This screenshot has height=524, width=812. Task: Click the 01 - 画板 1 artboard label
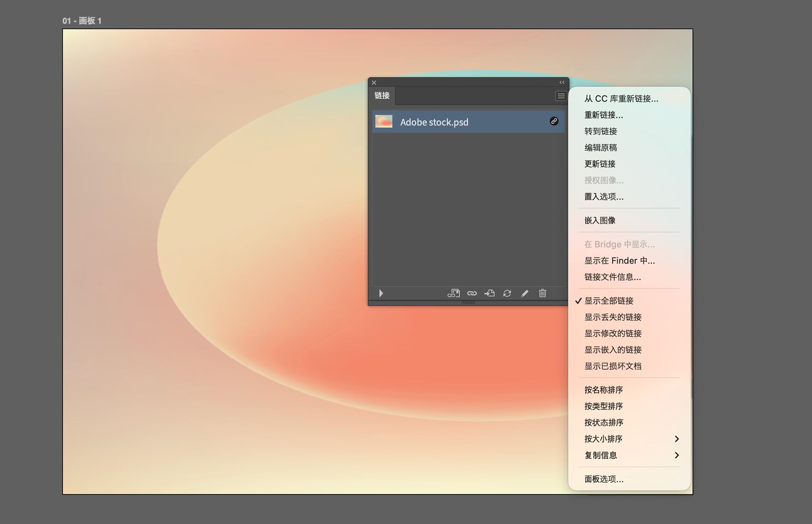(82, 21)
